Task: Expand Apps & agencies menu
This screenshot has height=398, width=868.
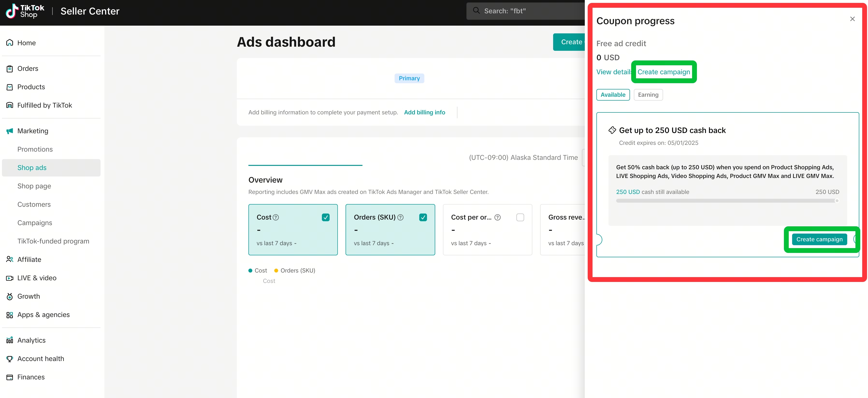Action: coord(51,315)
